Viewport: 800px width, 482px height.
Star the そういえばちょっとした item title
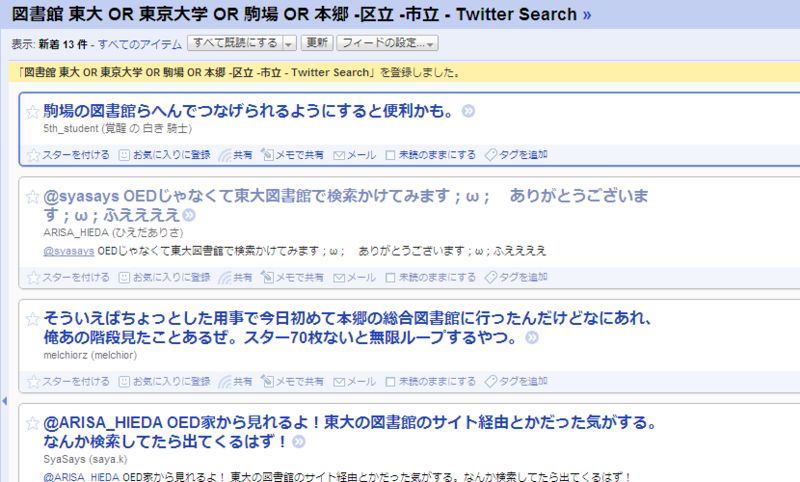33,319
